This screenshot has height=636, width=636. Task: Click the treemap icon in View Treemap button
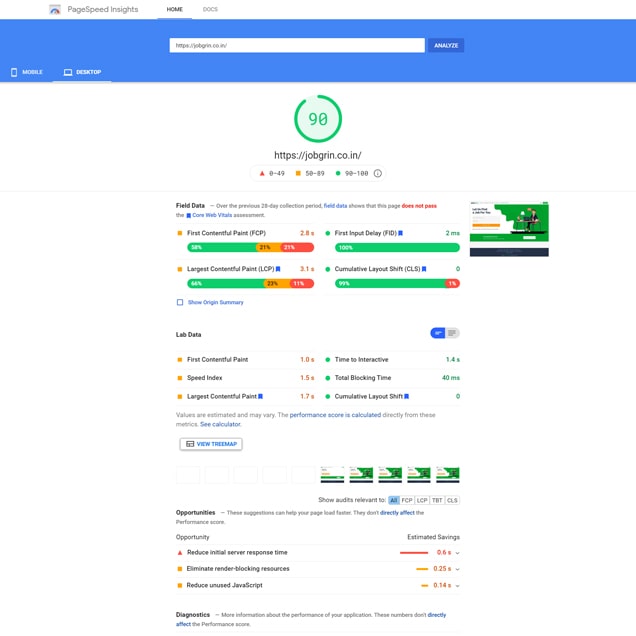click(190, 444)
